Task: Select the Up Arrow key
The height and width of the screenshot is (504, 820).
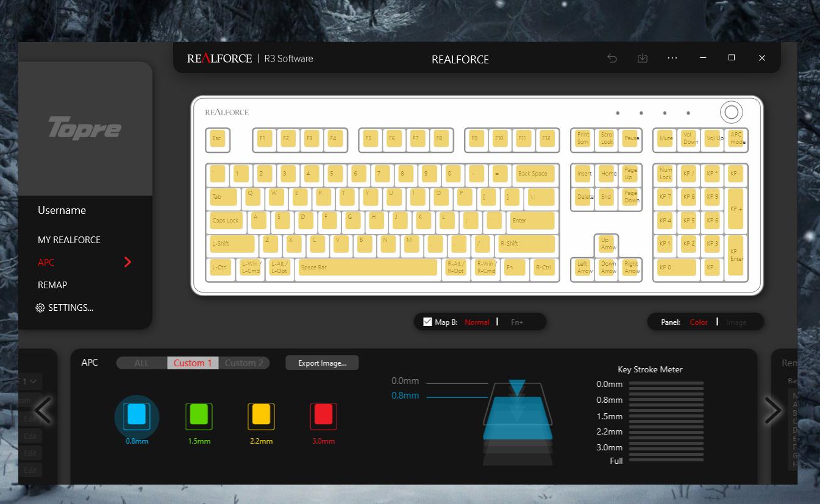Action: click(607, 244)
